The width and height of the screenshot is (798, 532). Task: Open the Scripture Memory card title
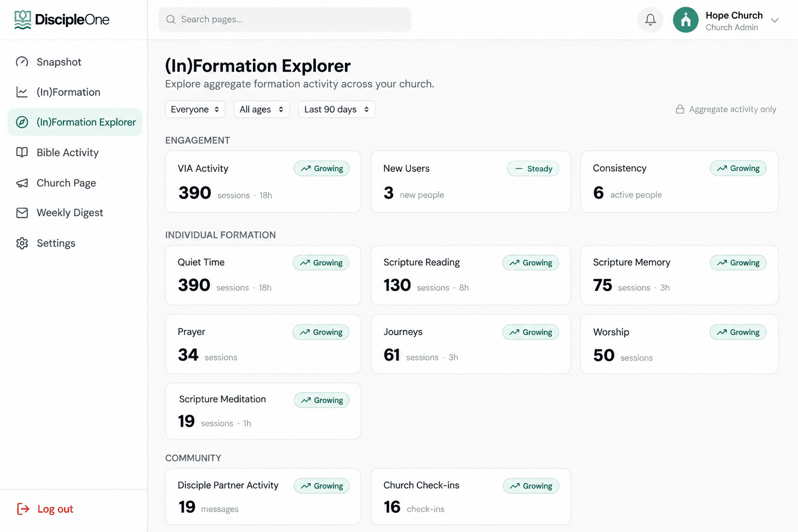pos(631,262)
